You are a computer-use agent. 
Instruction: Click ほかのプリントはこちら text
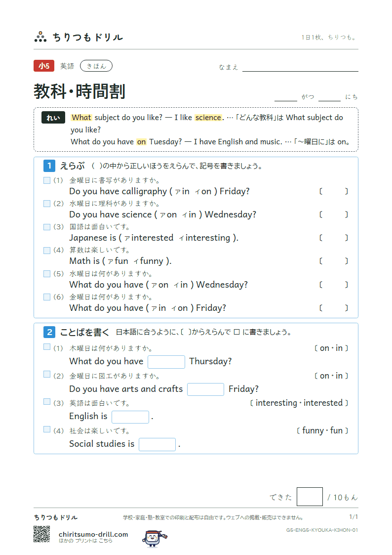pyautogui.click(x=85, y=541)
